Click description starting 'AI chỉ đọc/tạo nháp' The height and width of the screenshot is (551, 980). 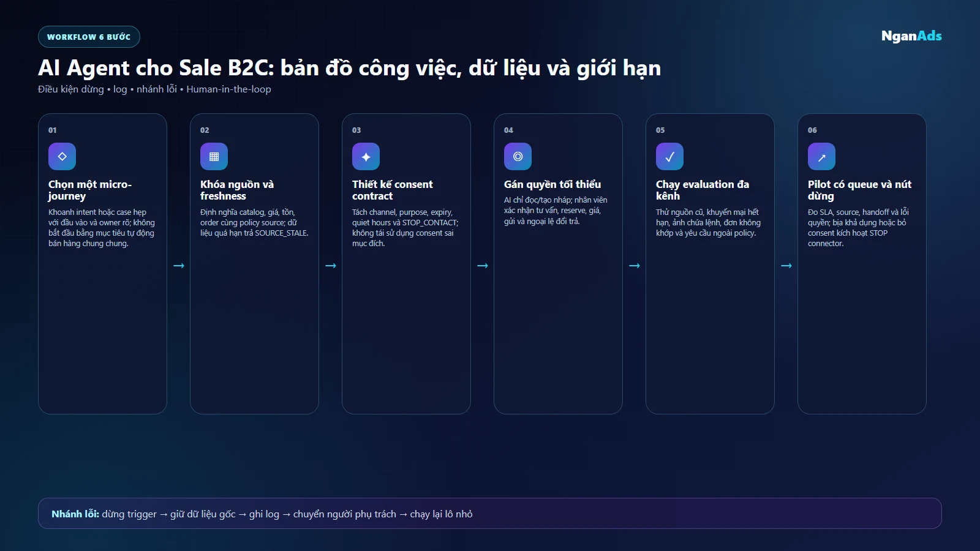click(556, 211)
